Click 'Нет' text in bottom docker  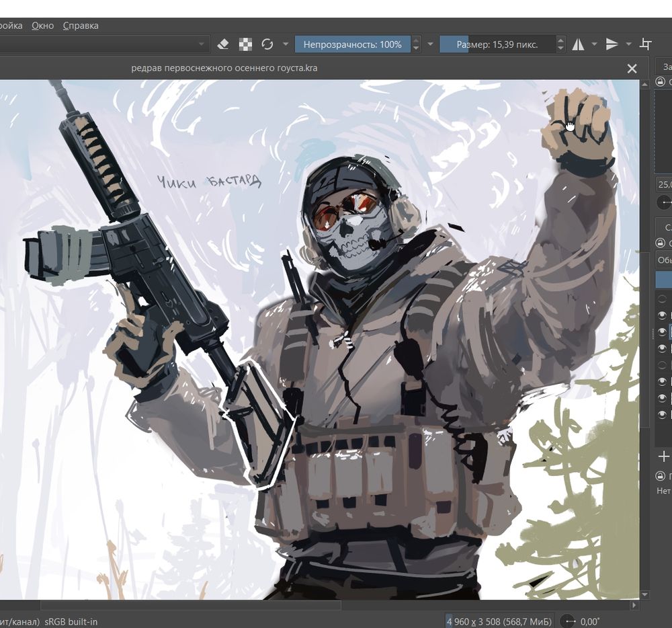pos(664,491)
